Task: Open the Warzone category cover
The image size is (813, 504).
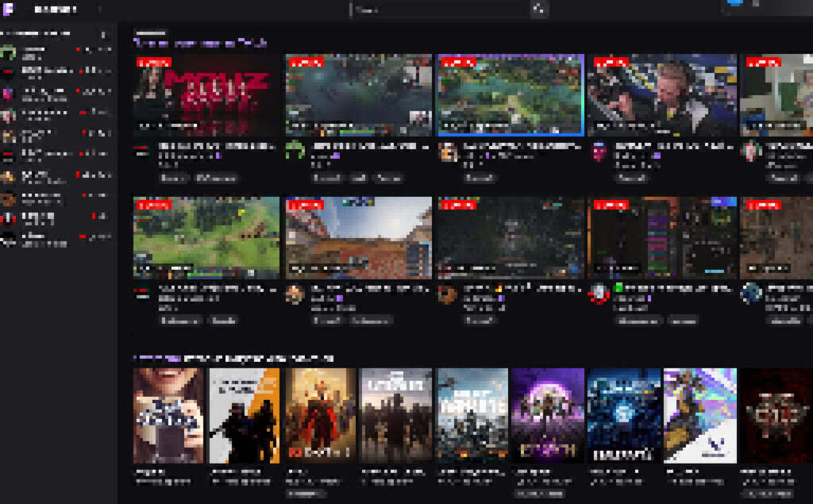Action: click(x=472, y=415)
